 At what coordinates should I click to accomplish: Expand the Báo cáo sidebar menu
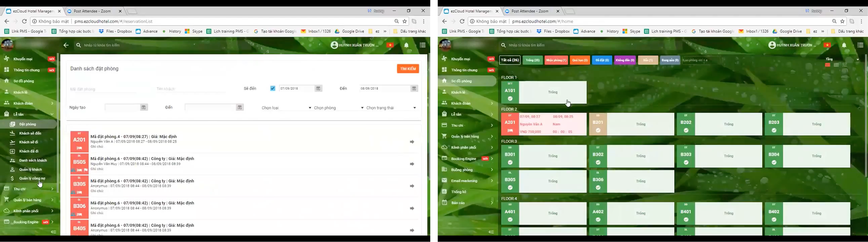point(467,203)
